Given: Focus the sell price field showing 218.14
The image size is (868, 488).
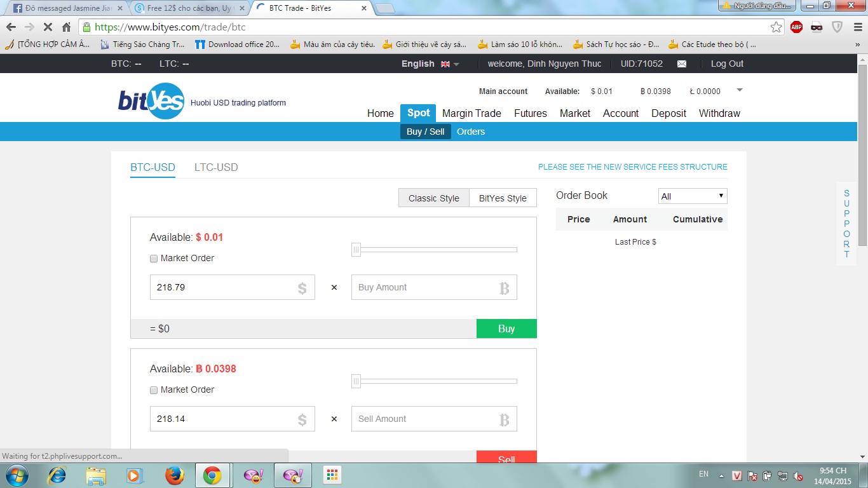Looking at the screenshot, I should pos(233,419).
